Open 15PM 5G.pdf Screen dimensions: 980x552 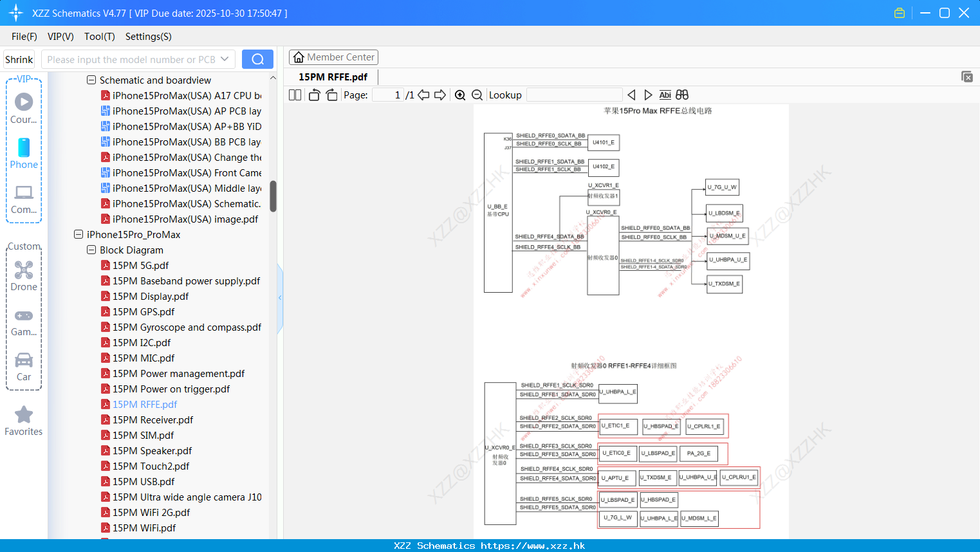tap(135, 266)
